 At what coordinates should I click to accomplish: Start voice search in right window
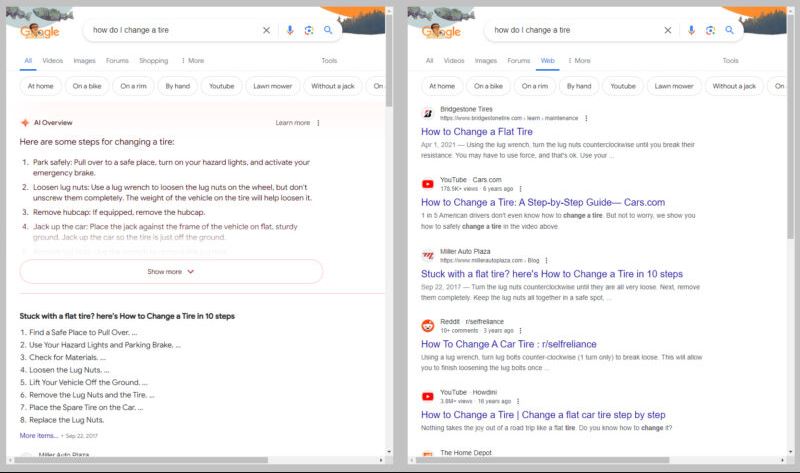(691, 30)
